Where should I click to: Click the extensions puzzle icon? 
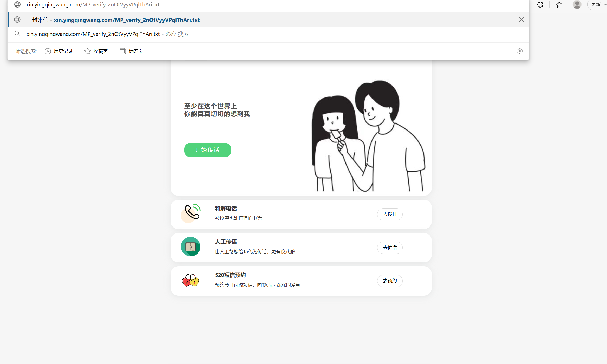[540, 5]
